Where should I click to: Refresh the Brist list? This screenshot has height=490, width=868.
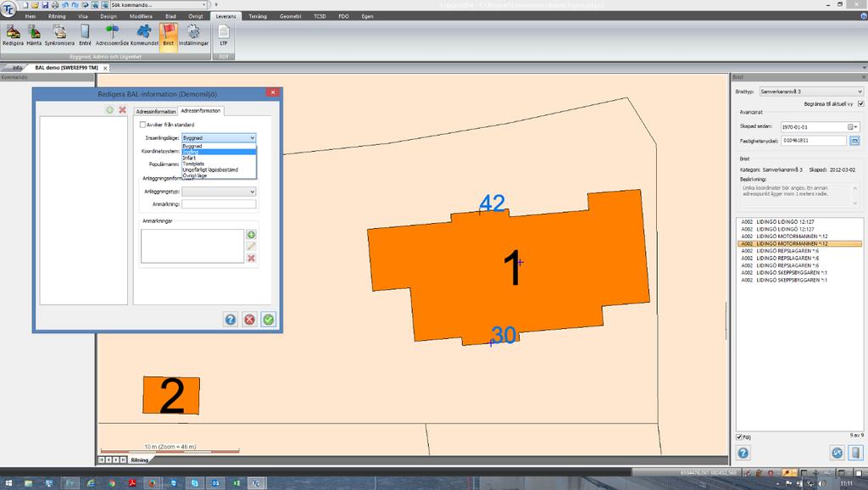[x=837, y=453]
